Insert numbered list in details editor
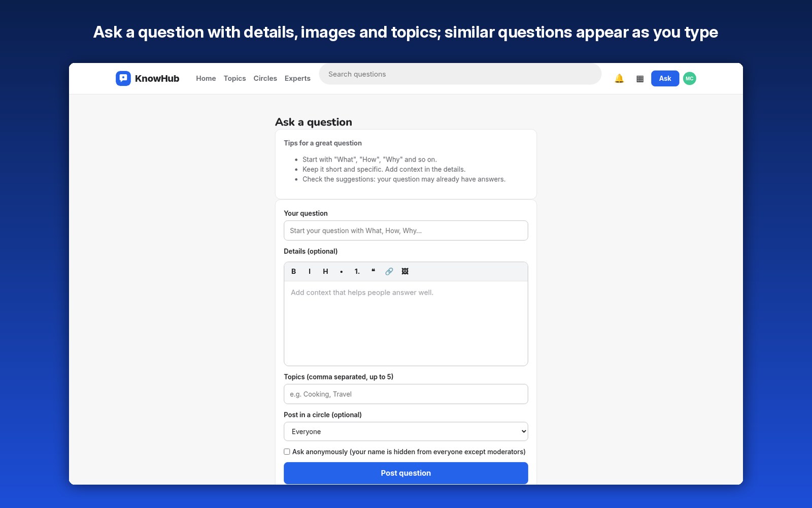 (357, 271)
